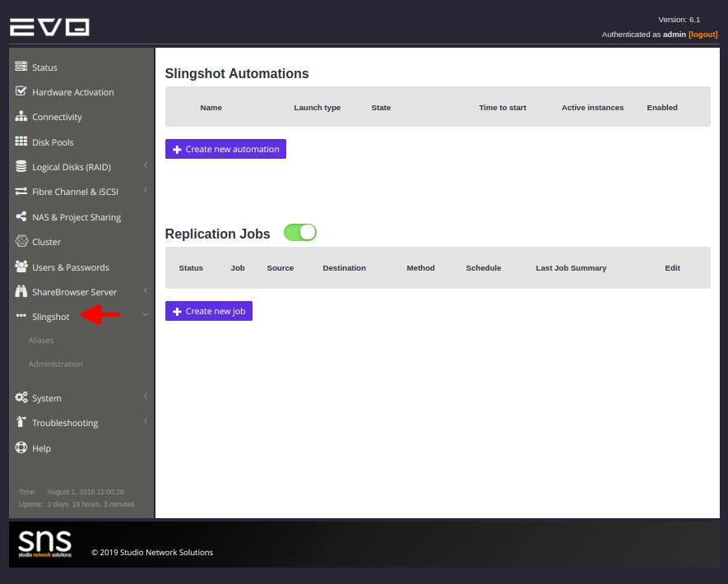Collapse the Slingshot menu chevron
Image resolution: width=728 pixels, height=584 pixels.
[146, 315]
